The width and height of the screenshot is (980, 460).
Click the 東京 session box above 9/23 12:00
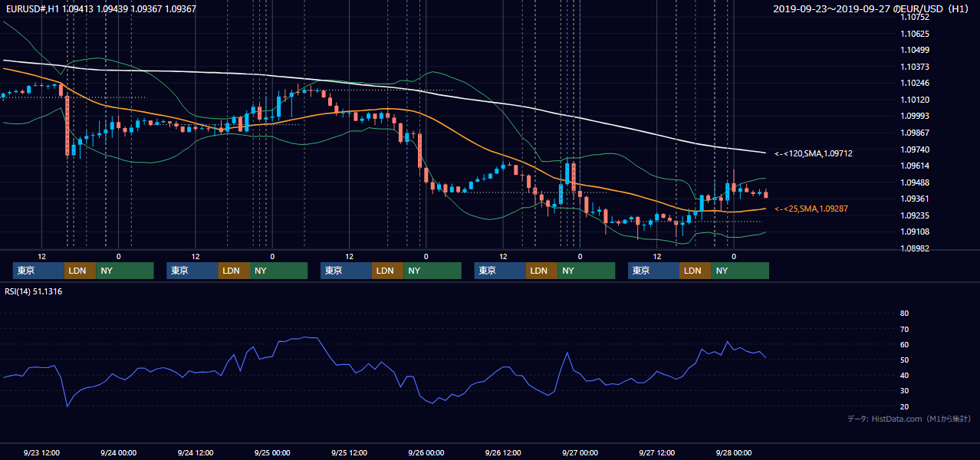pyautogui.click(x=38, y=271)
